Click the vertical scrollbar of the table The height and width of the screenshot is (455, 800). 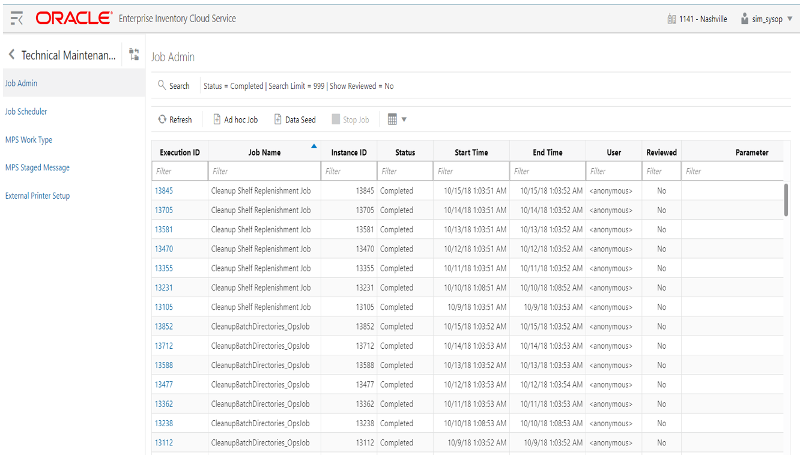point(785,200)
